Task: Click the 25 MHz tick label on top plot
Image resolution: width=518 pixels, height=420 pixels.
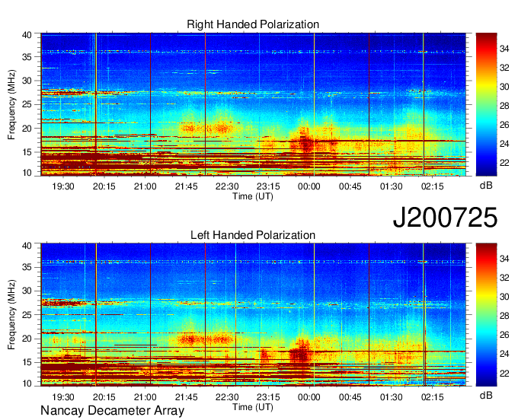Action: pyautogui.click(x=27, y=104)
